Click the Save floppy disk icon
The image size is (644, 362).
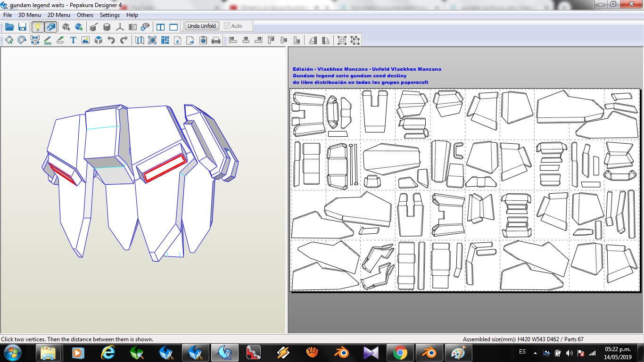(22, 26)
